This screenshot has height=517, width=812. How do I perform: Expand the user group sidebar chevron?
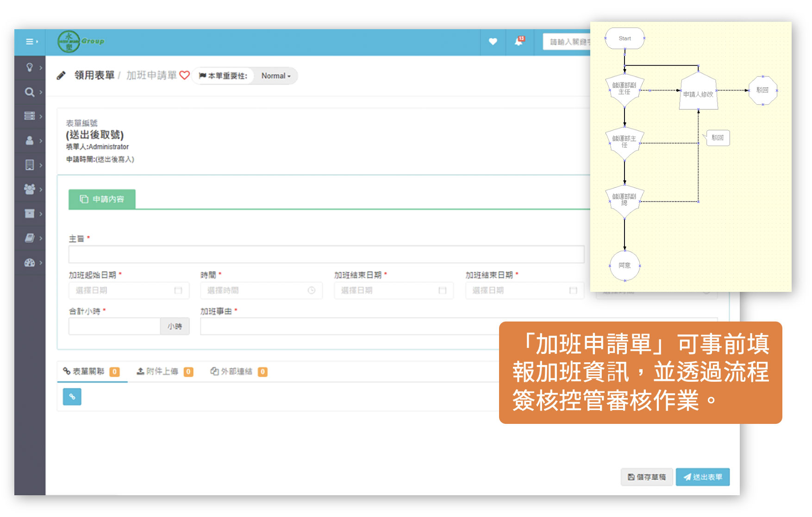tap(41, 189)
